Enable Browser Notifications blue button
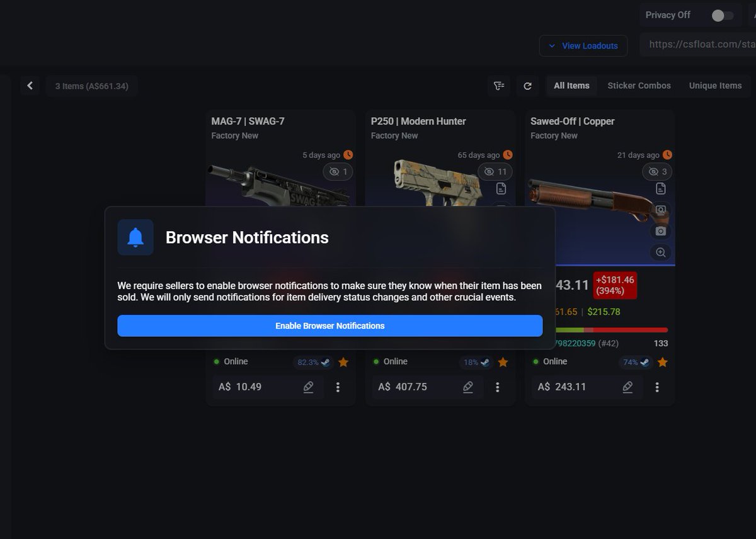The width and height of the screenshot is (756, 539). 329,326
